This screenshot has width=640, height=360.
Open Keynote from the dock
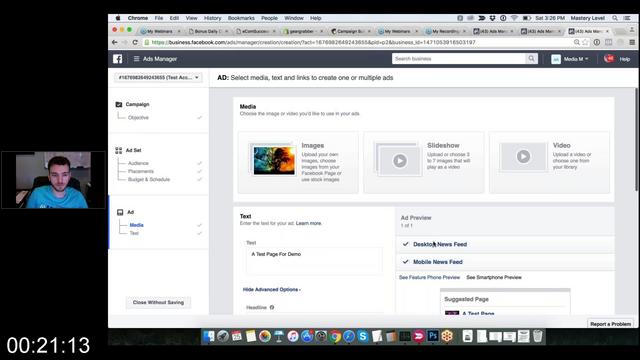click(279, 336)
